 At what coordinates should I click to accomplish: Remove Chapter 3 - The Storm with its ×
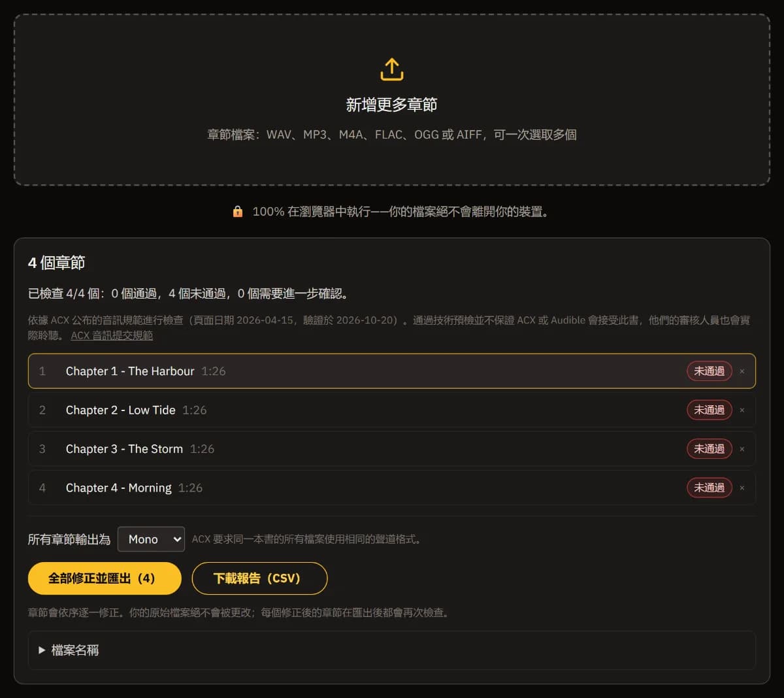[742, 449]
